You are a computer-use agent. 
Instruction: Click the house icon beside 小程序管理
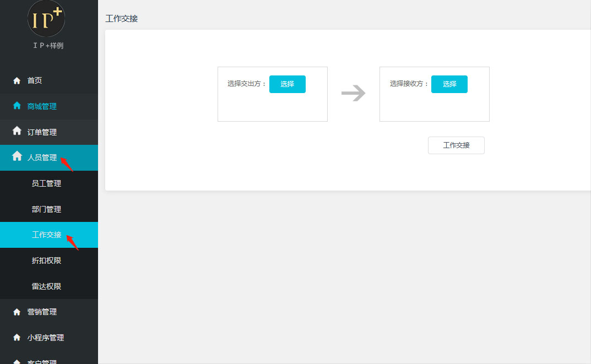coord(17,338)
